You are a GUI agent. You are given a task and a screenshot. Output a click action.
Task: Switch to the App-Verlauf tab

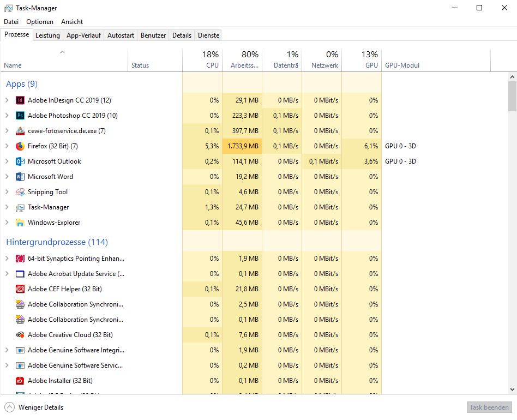pos(83,35)
